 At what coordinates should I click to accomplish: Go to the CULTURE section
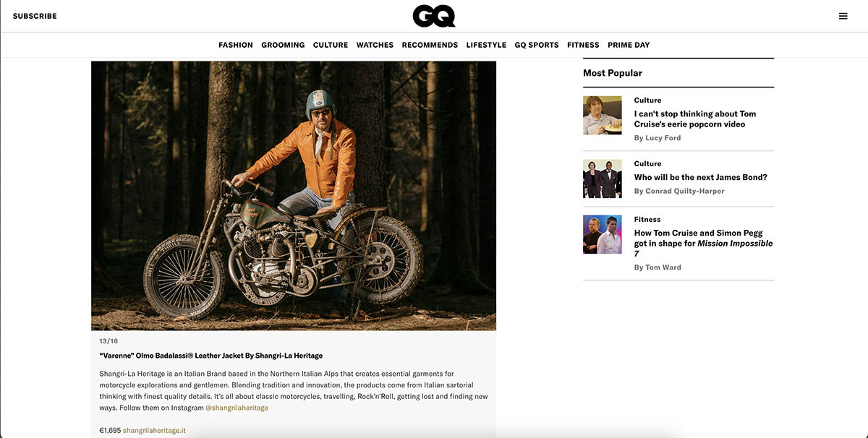[331, 45]
